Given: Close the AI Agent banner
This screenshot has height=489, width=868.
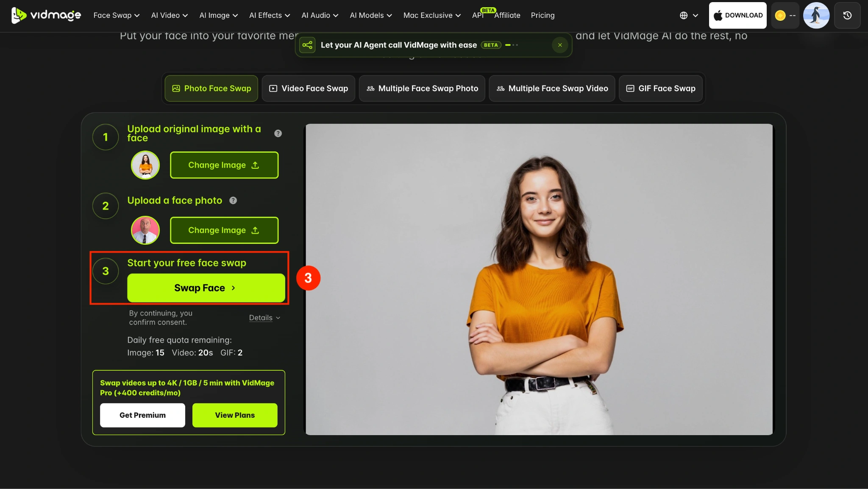Looking at the screenshot, I should pyautogui.click(x=560, y=45).
